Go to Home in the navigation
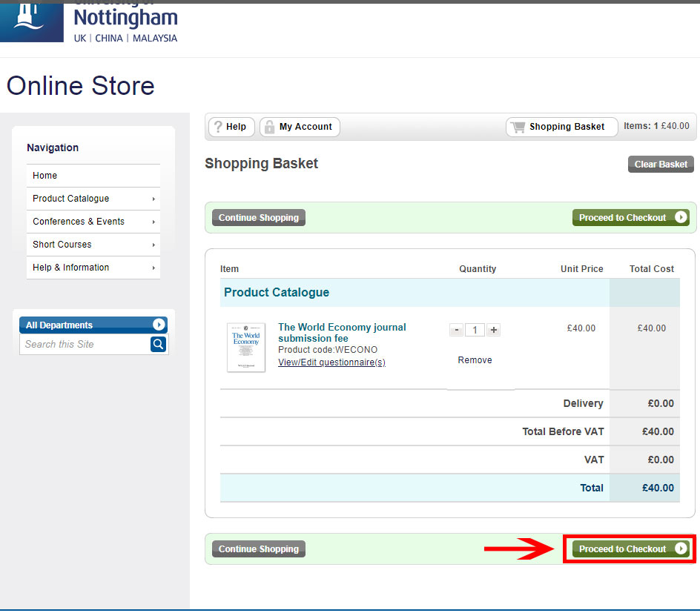700x613 pixels. pos(45,176)
